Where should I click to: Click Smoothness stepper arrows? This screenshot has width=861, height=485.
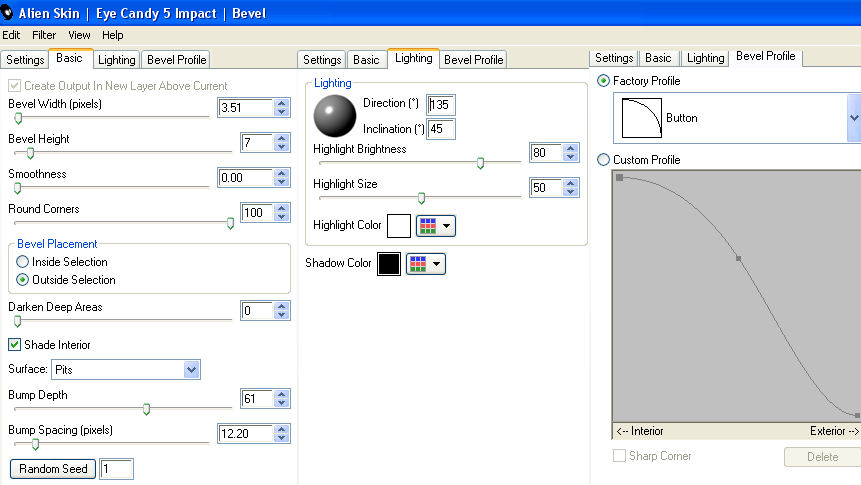(282, 178)
